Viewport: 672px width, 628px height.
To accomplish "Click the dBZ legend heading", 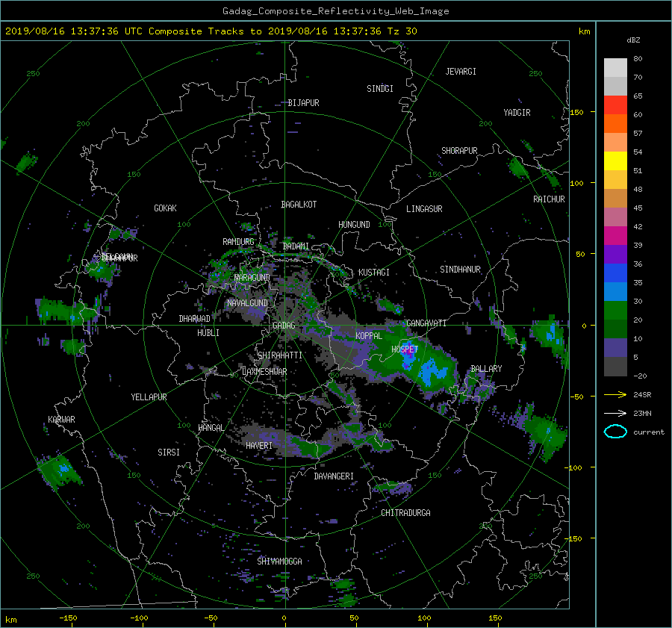I will click(633, 40).
